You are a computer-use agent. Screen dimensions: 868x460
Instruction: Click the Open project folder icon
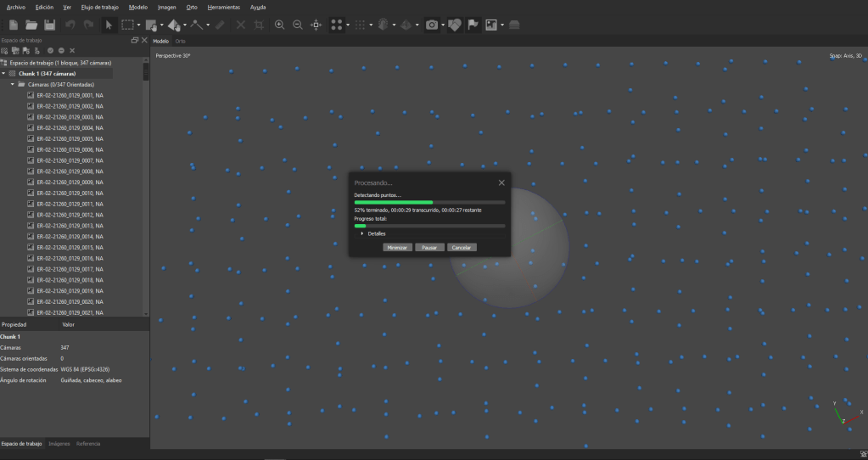tap(31, 25)
